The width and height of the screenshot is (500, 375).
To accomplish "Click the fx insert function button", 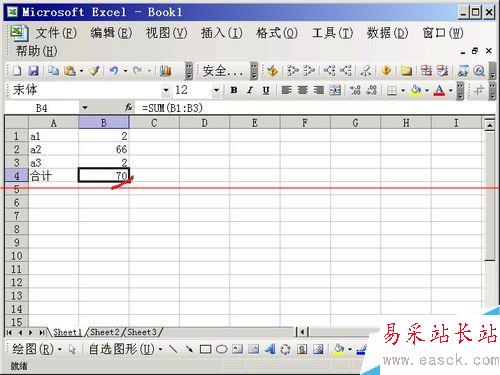I will point(129,108).
